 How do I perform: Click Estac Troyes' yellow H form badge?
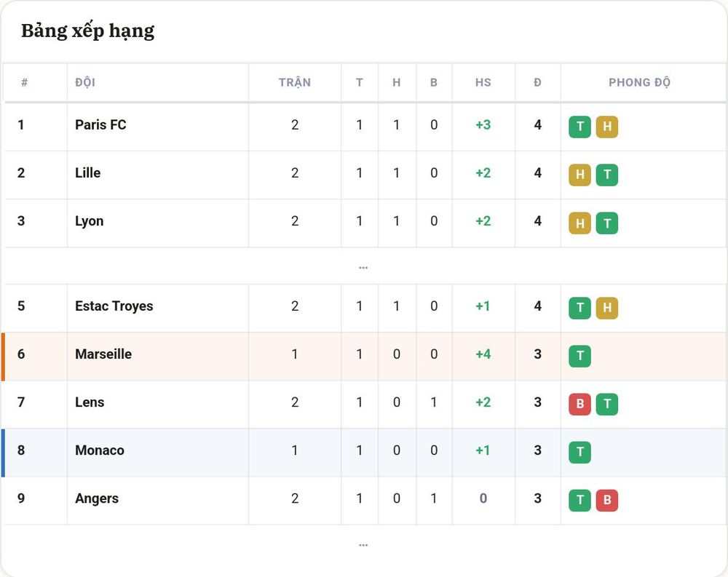[607, 308]
